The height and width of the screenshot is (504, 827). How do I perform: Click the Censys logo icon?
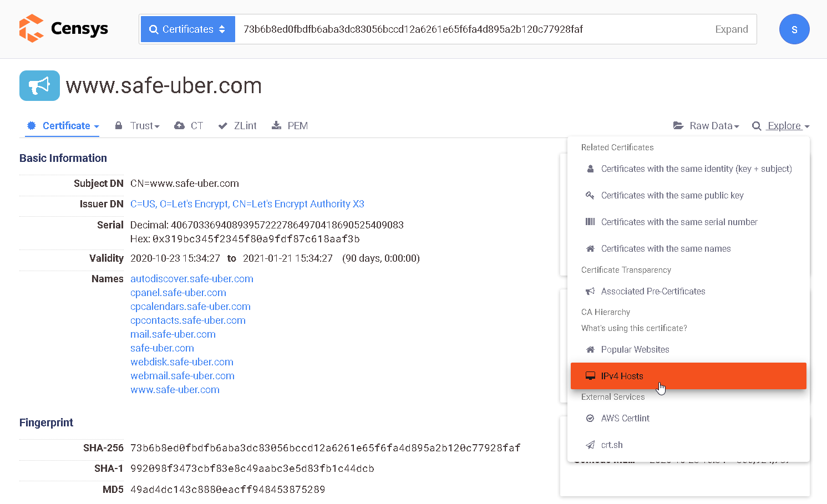click(x=32, y=28)
